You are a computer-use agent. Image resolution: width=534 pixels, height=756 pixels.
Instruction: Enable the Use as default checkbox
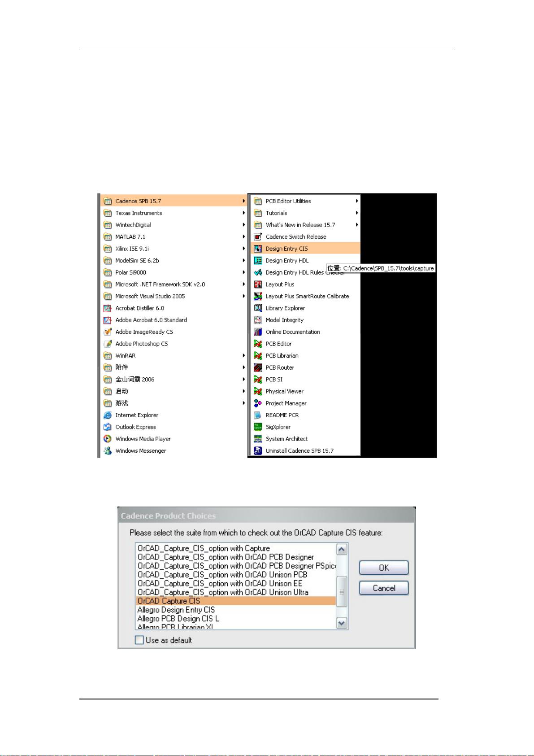139,640
